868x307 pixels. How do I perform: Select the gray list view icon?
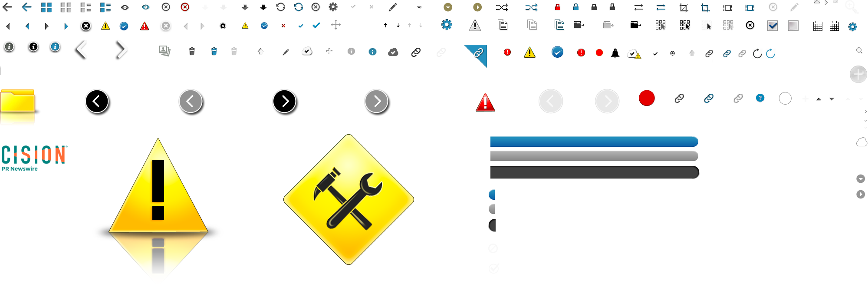tap(86, 7)
